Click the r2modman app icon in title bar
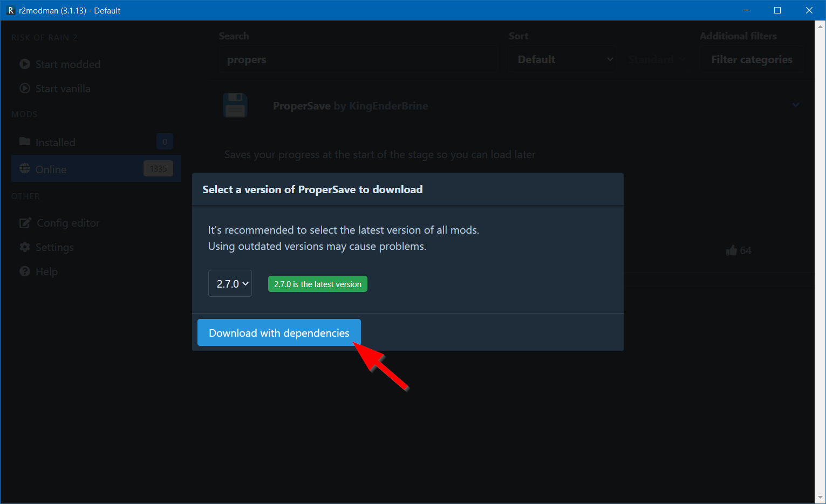Screen dimensions: 826x504 coord(10,10)
